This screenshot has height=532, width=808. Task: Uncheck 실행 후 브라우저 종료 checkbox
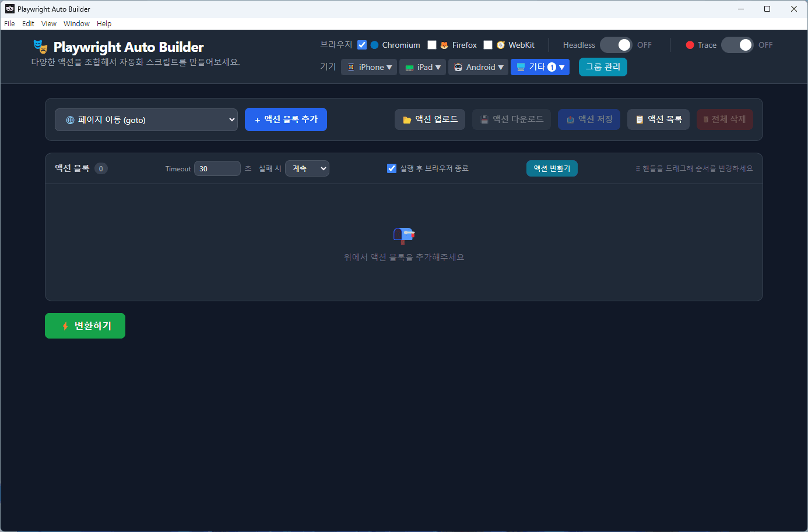click(x=392, y=168)
